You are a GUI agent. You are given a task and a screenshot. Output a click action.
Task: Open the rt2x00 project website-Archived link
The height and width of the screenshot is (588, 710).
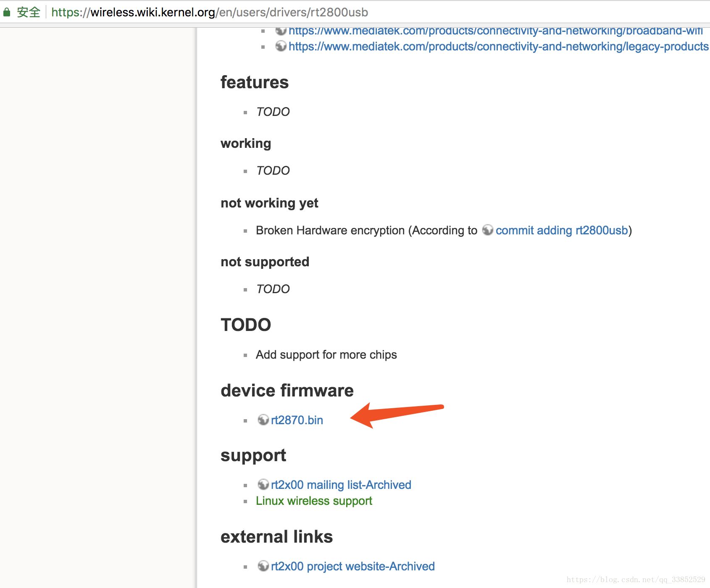353,566
